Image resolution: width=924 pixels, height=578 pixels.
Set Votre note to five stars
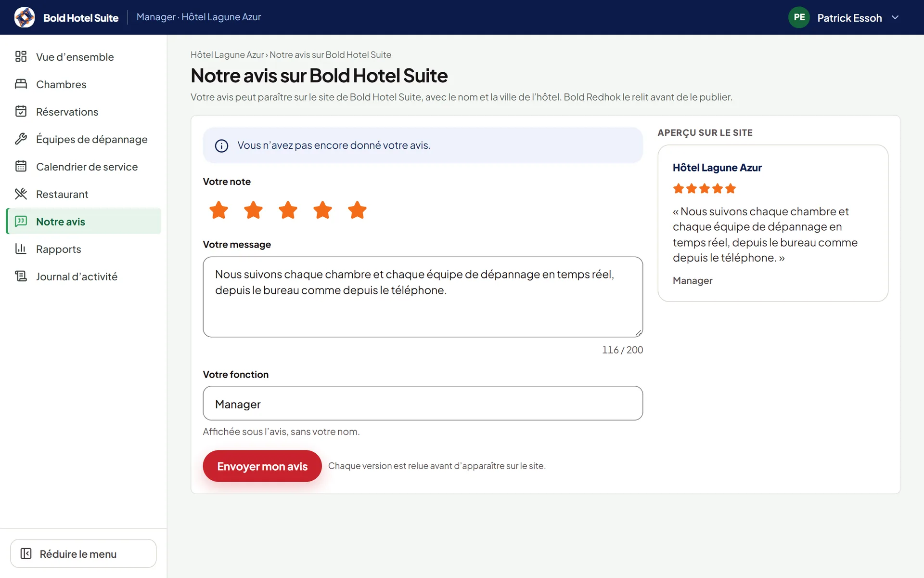pyautogui.click(x=358, y=210)
